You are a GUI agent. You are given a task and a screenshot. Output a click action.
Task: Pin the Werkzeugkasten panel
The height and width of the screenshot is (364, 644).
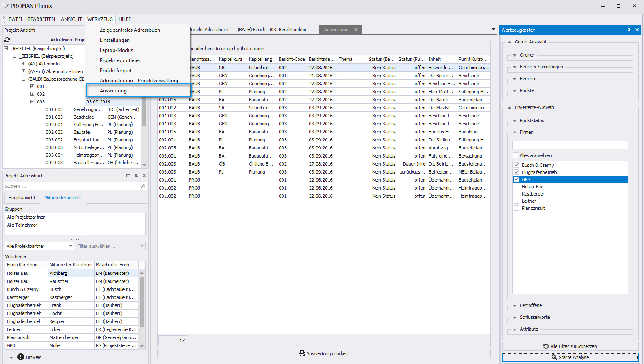(629, 30)
